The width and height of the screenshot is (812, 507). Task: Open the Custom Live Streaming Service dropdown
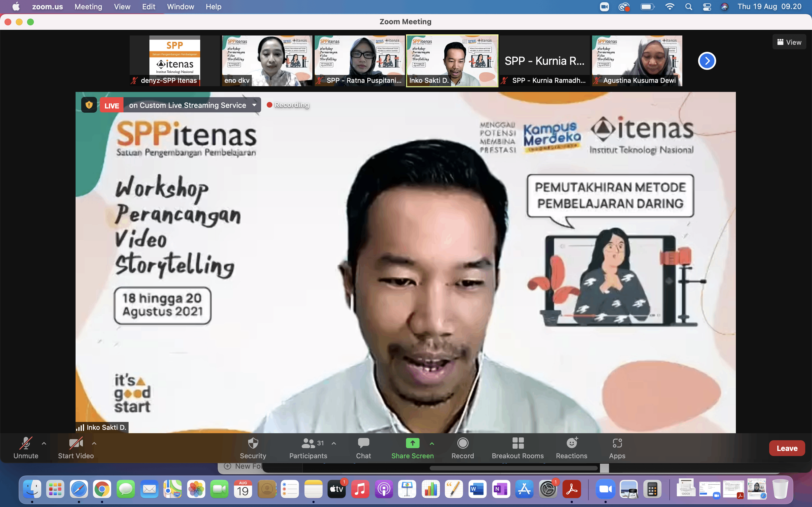coord(254,105)
